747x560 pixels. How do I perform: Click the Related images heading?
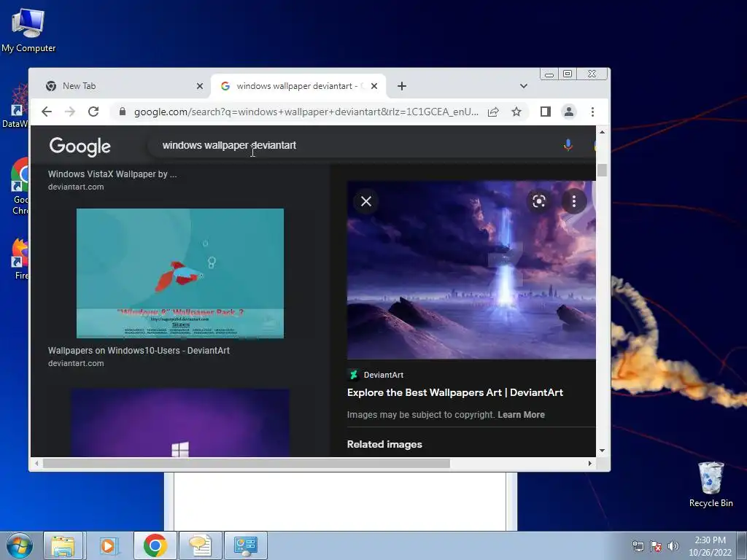pyautogui.click(x=384, y=444)
